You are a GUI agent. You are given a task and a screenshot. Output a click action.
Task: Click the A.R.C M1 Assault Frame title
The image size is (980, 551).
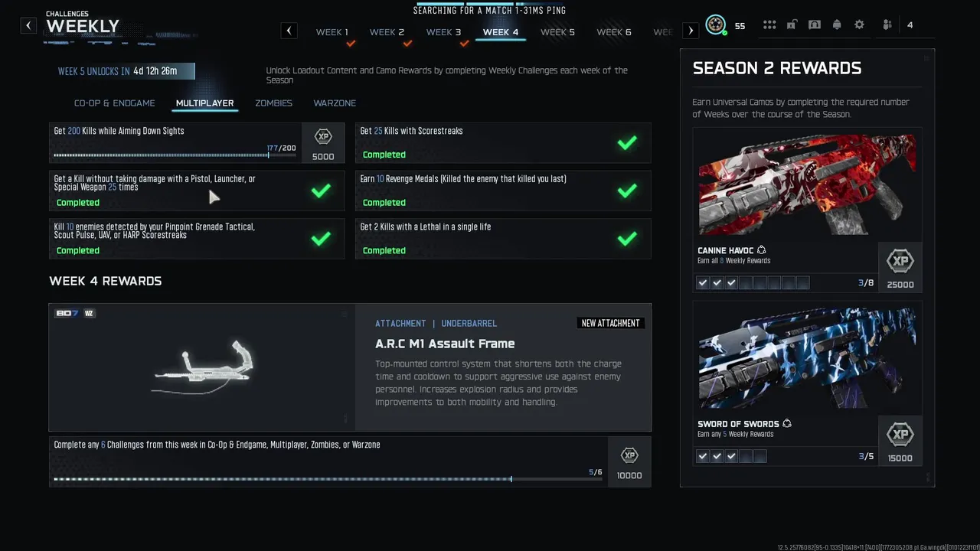pos(445,344)
